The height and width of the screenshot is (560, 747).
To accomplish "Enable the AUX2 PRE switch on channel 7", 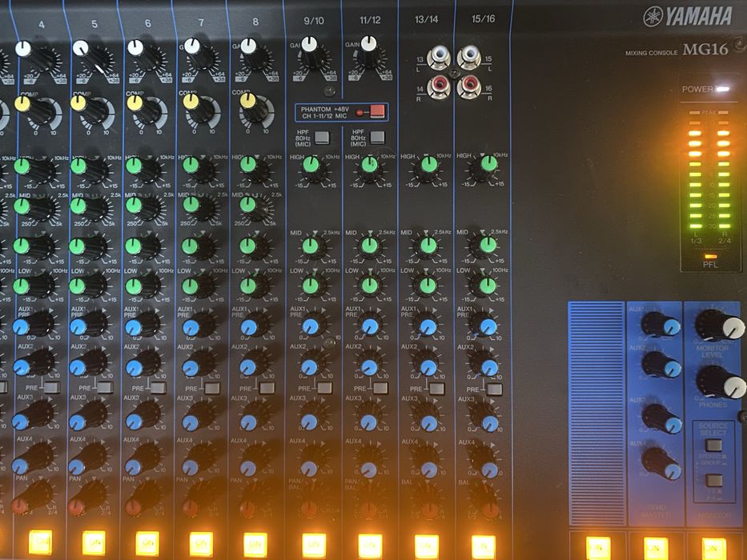I will (x=212, y=388).
